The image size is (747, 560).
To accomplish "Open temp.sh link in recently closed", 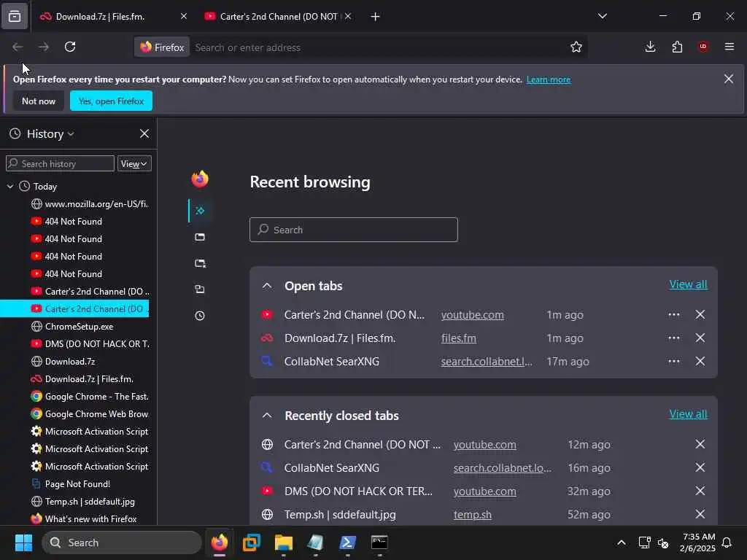I will pyautogui.click(x=472, y=515).
